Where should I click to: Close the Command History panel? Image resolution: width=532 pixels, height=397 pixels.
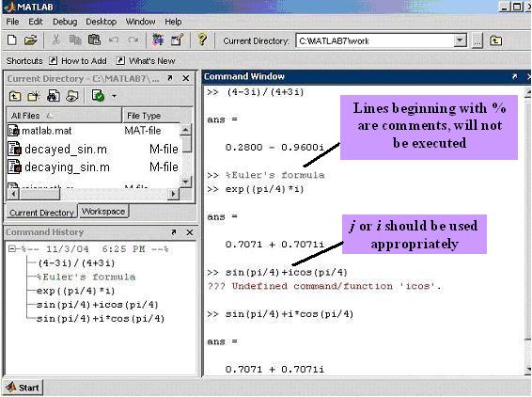(x=190, y=232)
